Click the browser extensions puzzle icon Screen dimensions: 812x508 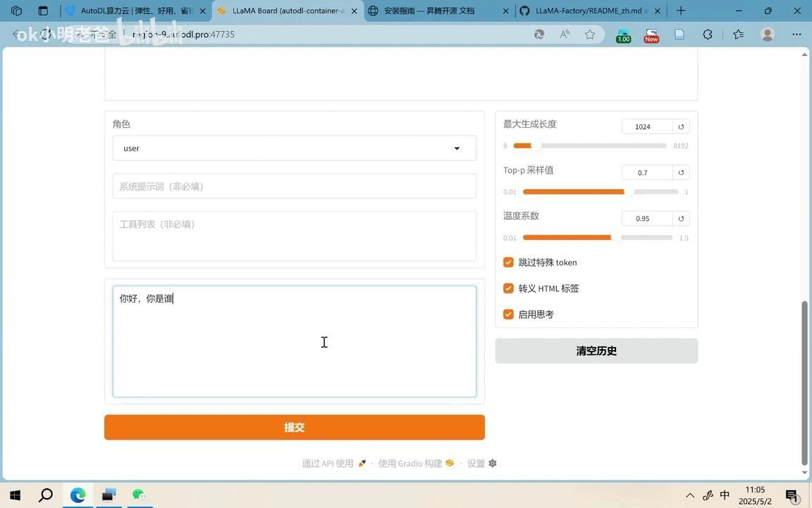(x=707, y=34)
